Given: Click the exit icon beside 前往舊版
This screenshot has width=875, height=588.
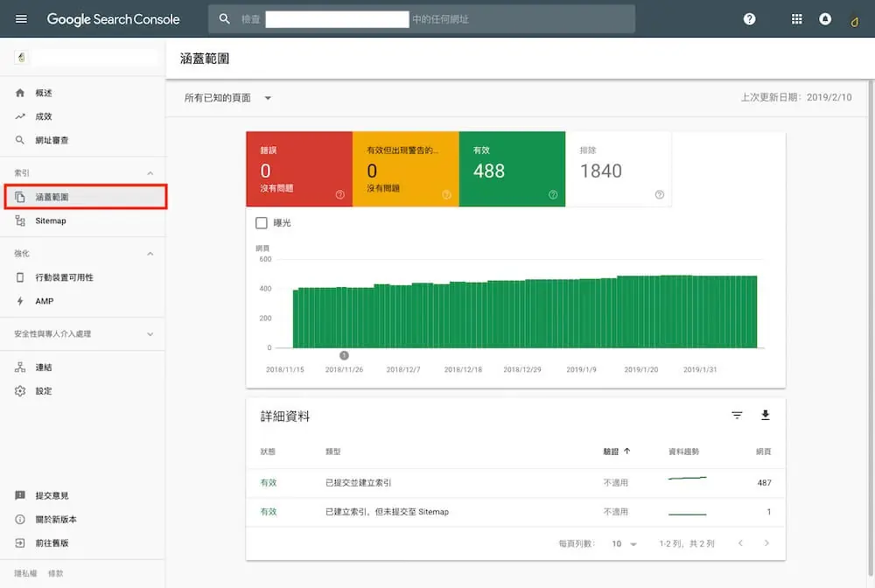Looking at the screenshot, I should point(20,542).
